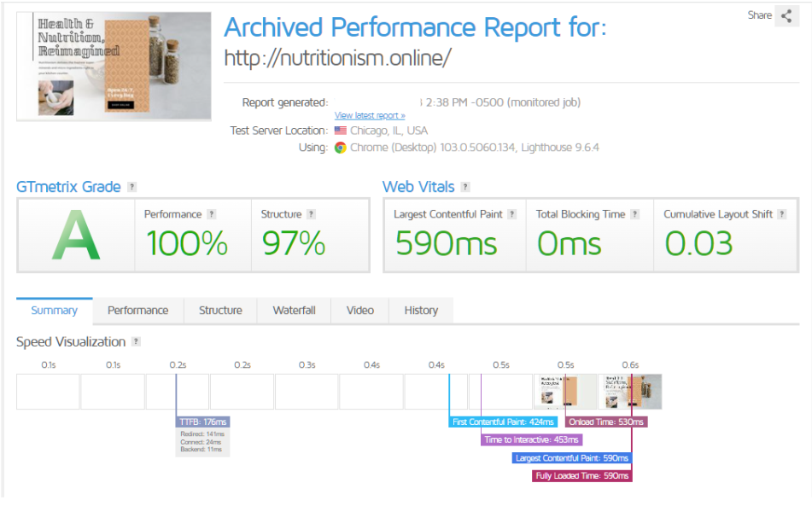
Task: Click the 0ms Total Blocking Time value
Action: (570, 243)
